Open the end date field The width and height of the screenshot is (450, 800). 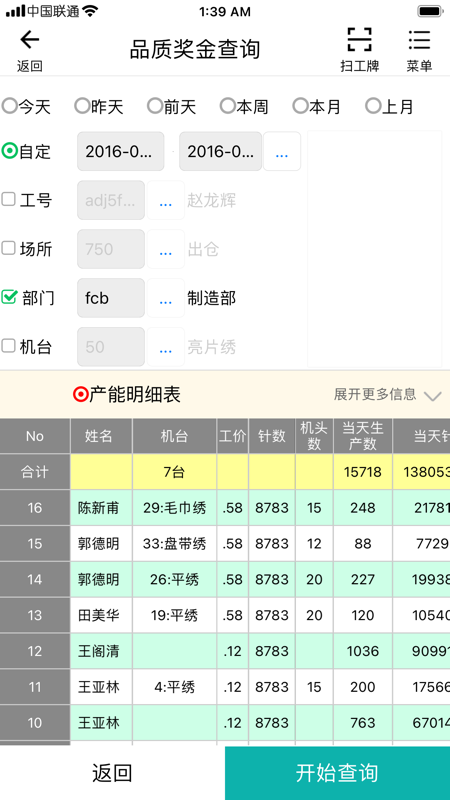[x=220, y=152]
